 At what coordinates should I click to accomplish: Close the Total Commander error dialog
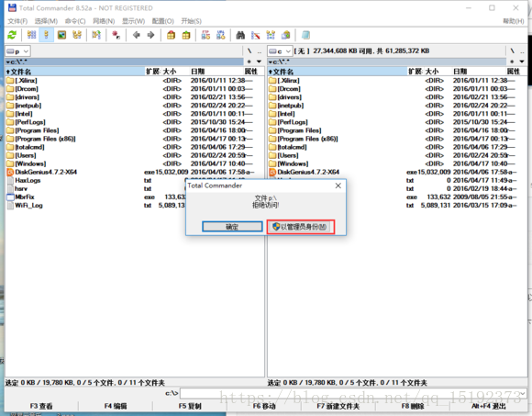coord(338,186)
